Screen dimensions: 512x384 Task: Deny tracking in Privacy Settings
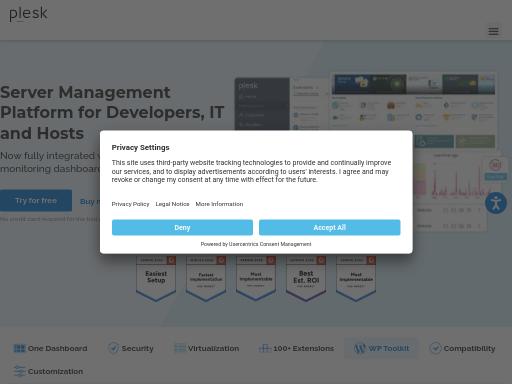[x=182, y=227]
